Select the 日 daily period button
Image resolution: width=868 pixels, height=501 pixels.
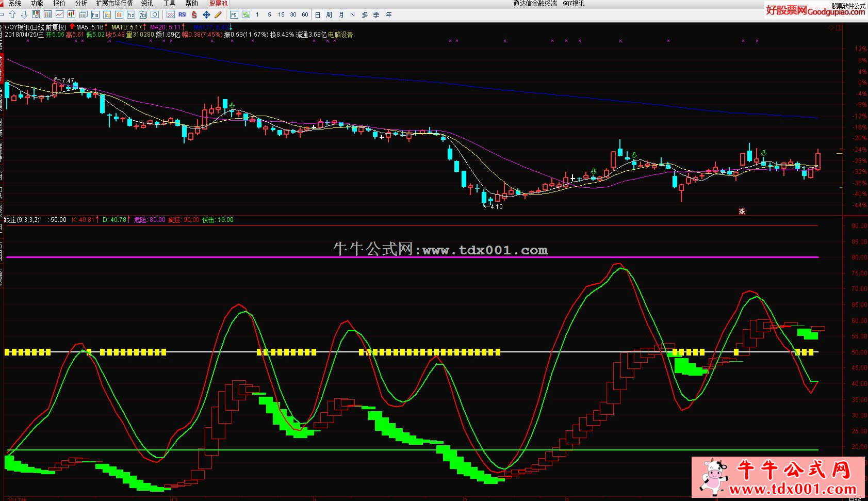[x=318, y=14]
